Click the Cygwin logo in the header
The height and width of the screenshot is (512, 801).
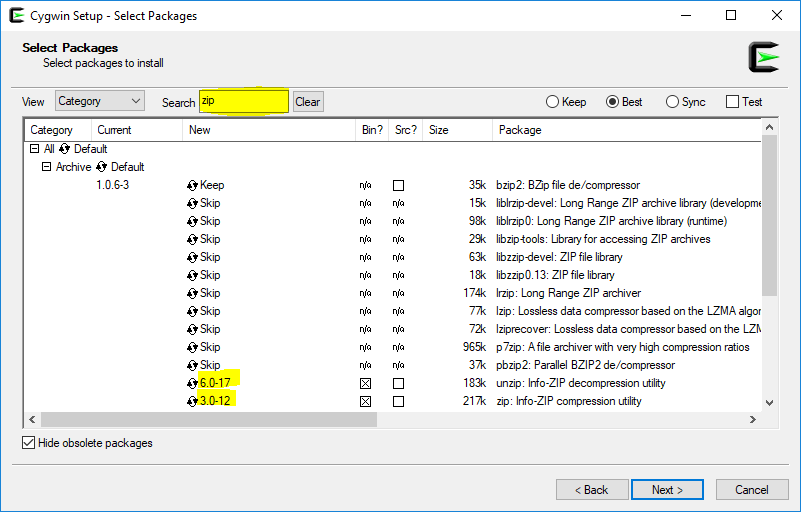click(763, 57)
